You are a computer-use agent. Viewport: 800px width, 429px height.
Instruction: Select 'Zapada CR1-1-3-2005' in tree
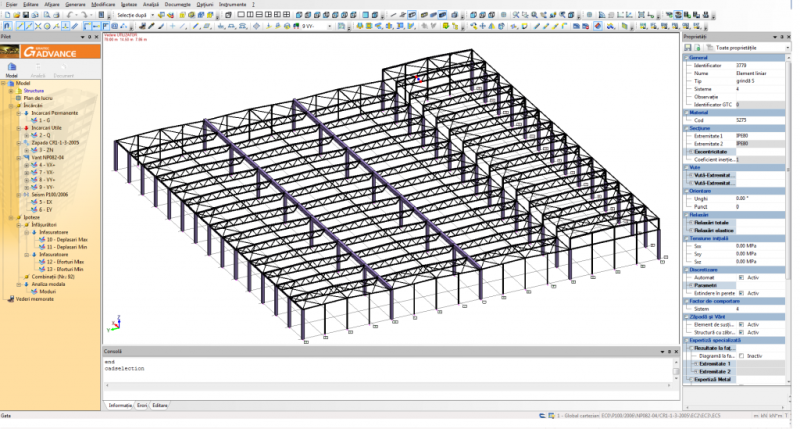tap(53, 143)
